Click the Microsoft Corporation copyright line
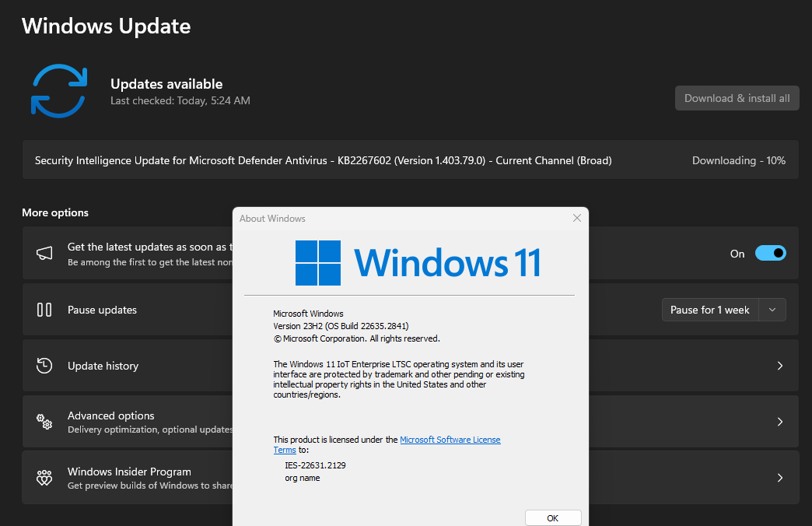Image resolution: width=812 pixels, height=526 pixels. point(356,338)
